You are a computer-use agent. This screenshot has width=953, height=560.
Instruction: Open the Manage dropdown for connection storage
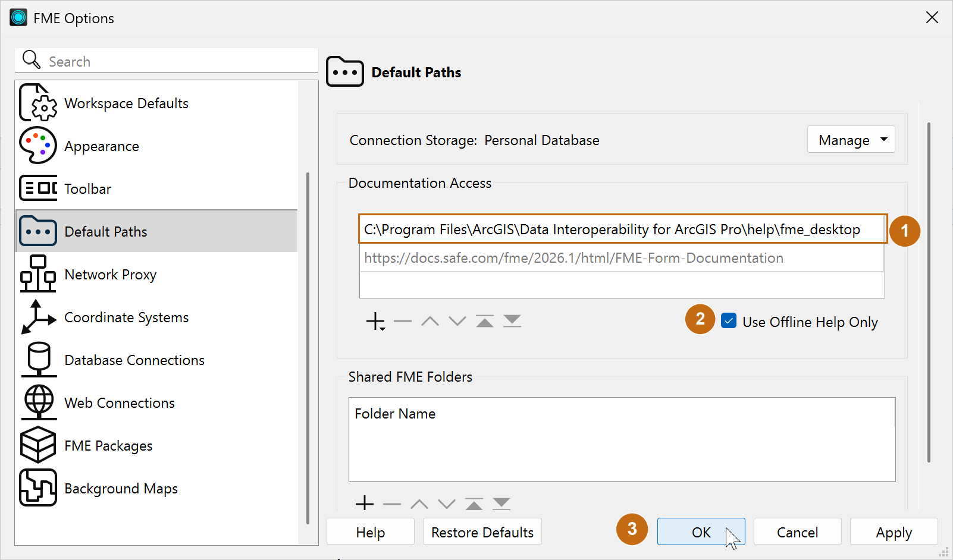click(851, 140)
